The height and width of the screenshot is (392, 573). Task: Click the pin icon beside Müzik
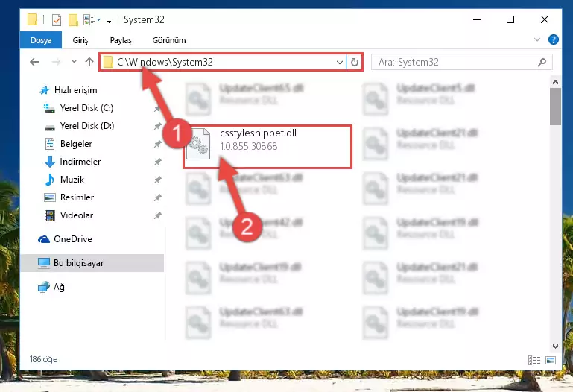157,180
